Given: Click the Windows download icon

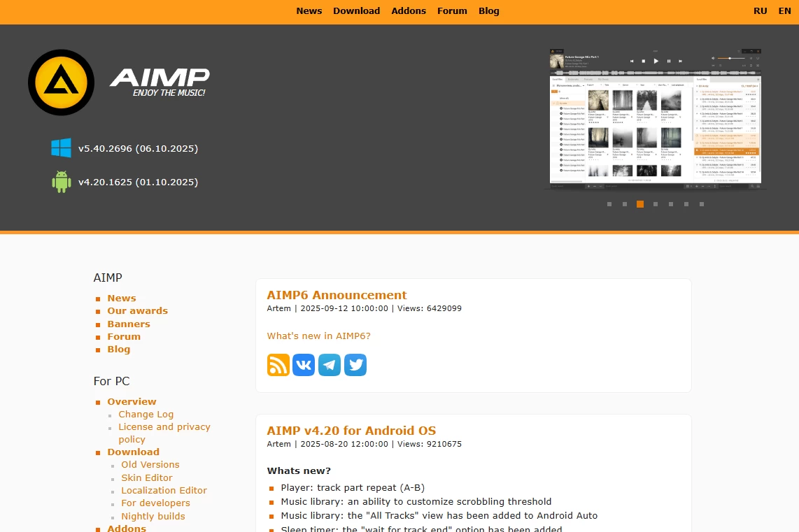Looking at the screenshot, I should click(61, 148).
